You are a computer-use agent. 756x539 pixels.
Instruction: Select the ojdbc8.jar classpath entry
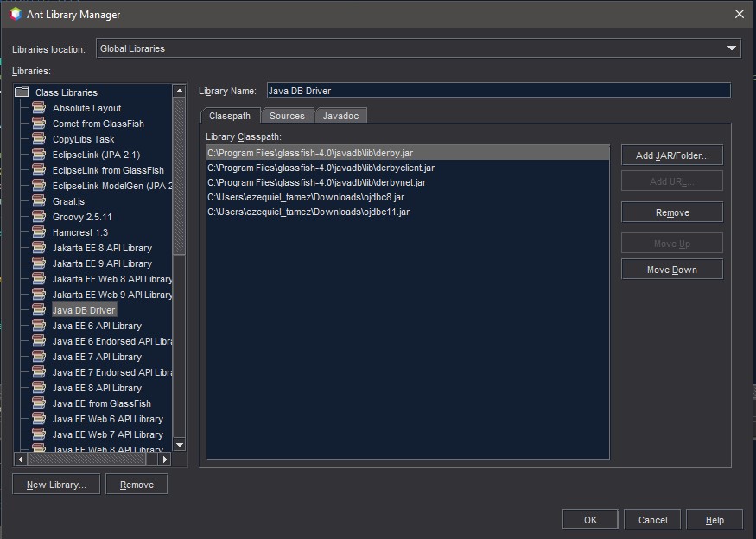(408, 197)
